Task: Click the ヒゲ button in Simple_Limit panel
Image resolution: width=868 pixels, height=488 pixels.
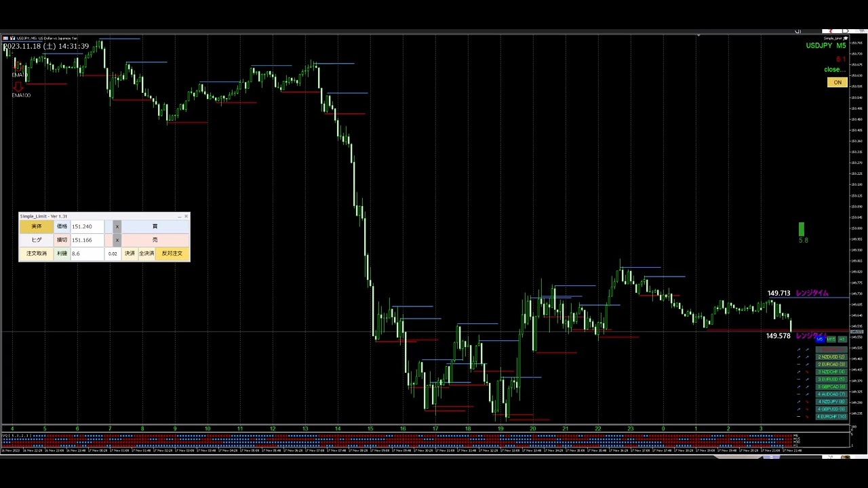Action: (x=37, y=240)
